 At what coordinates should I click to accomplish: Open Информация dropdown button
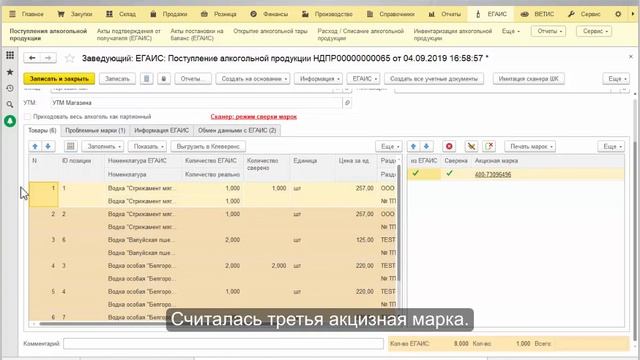(x=318, y=79)
